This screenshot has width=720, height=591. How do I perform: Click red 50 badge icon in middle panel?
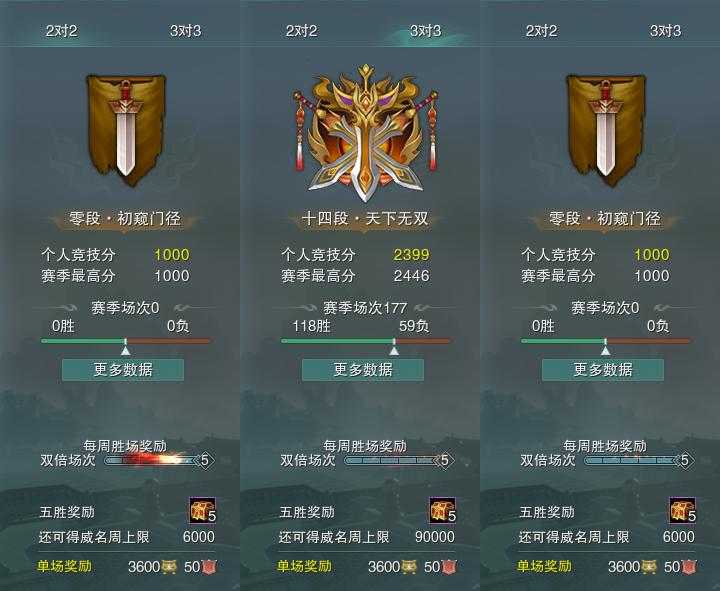click(x=449, y=567)
